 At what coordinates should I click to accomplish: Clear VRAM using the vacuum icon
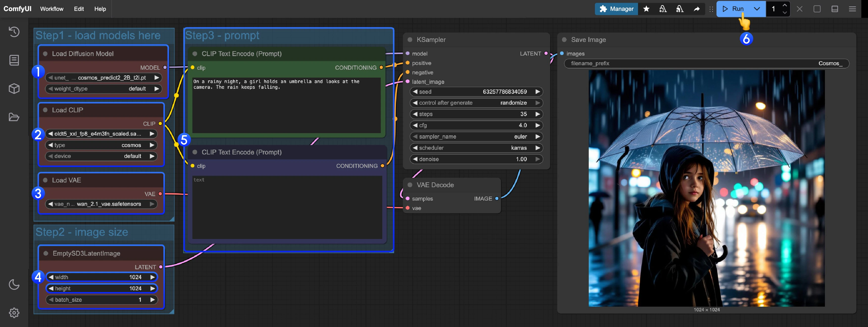coord(680,9)
